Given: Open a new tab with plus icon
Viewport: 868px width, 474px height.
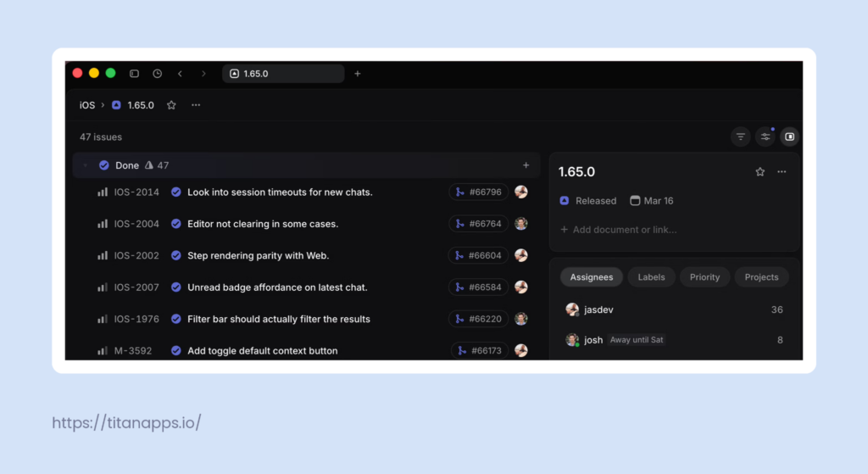Looking at the screenshot, I should (358, 74).
